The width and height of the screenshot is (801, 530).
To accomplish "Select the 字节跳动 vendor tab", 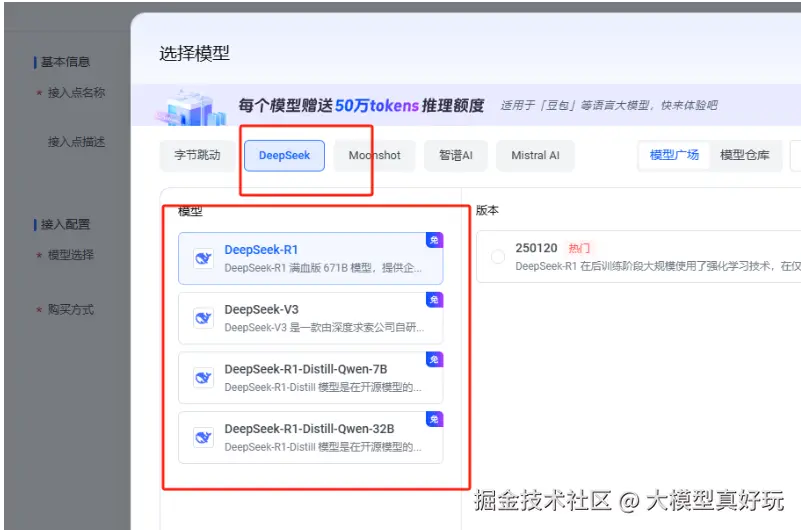I will [x=197, y=155].
